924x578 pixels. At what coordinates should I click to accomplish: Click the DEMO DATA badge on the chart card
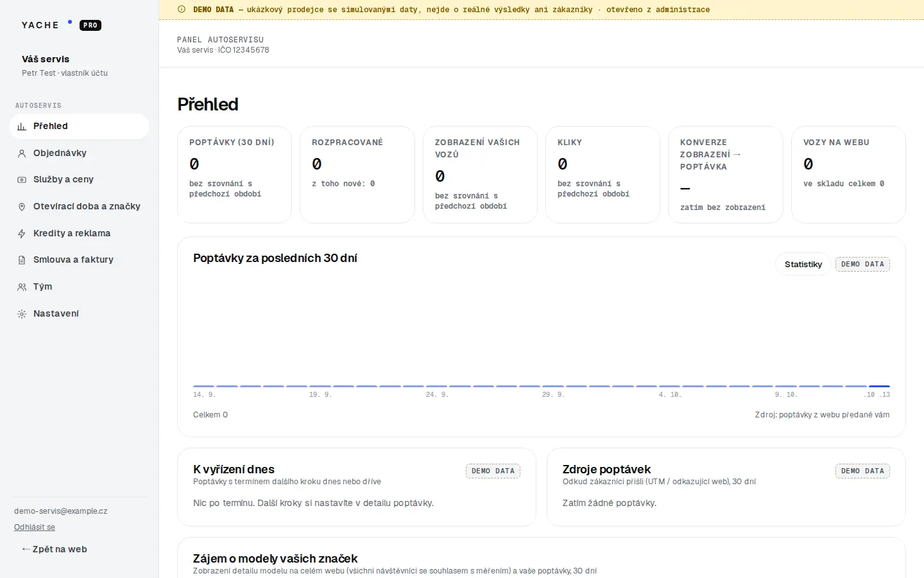pyautogui.click(x=862, y=265)
